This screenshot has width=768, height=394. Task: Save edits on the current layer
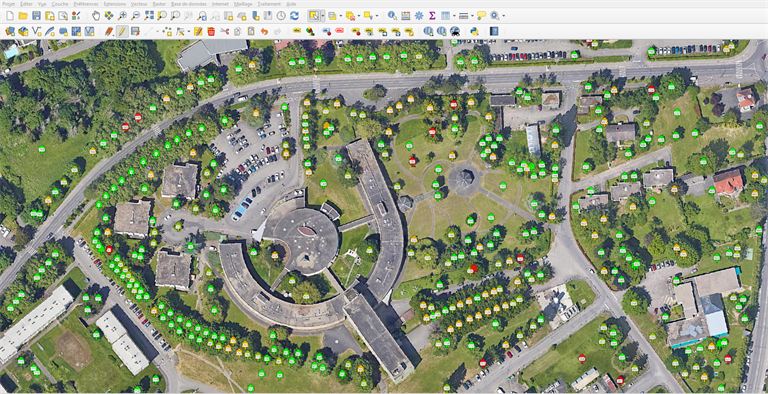click(135, 31)
